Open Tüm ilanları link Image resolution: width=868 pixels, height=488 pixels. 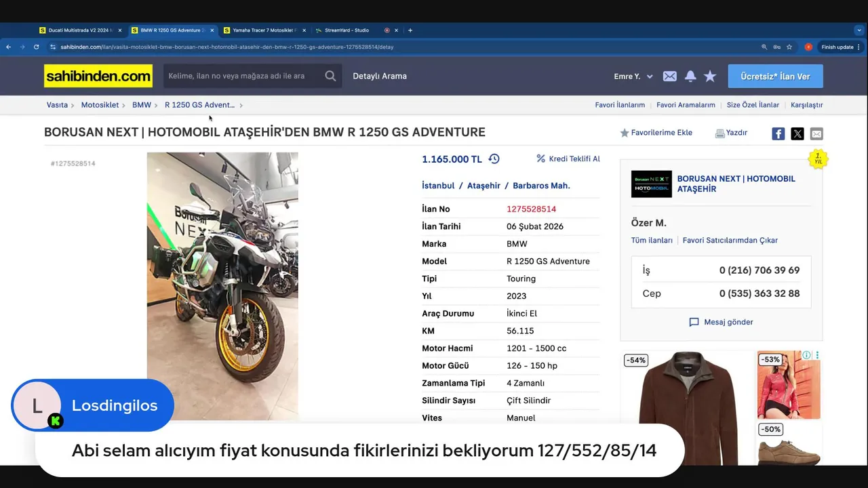(x=652, y=241)
